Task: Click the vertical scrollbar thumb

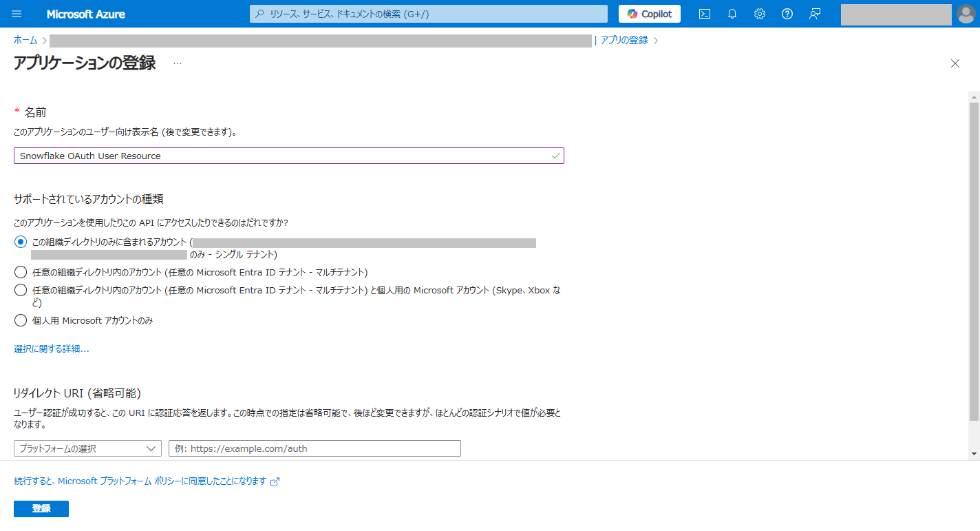Action: tap(974, 261)
